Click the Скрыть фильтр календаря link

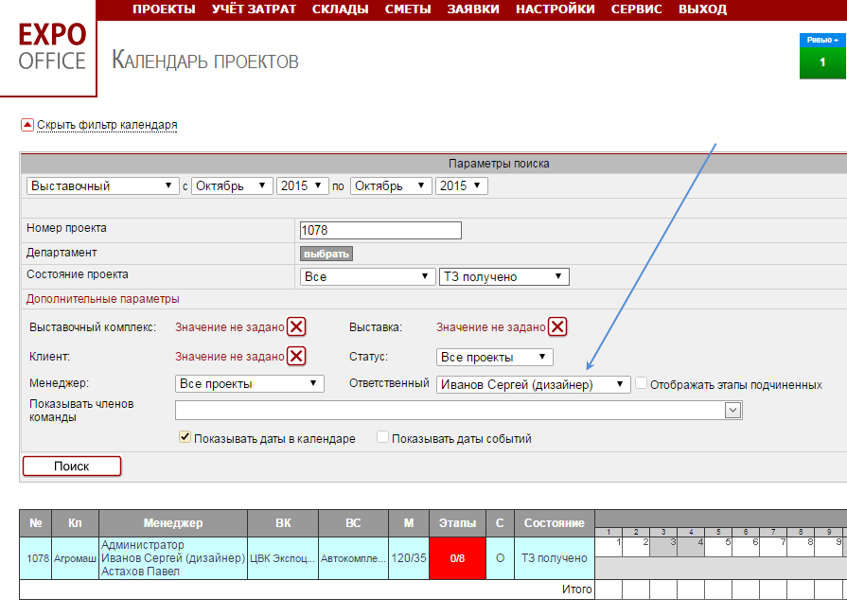point(107,125)
